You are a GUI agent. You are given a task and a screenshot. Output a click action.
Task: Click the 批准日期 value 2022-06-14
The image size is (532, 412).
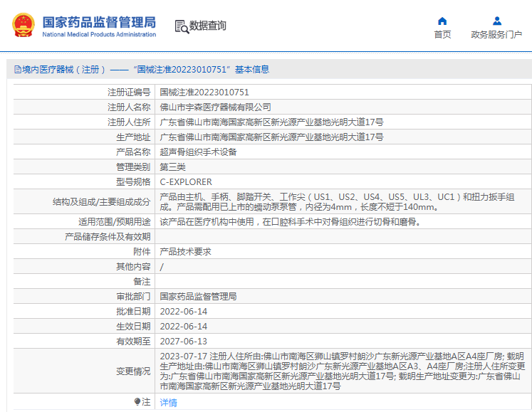pos(183,311)
